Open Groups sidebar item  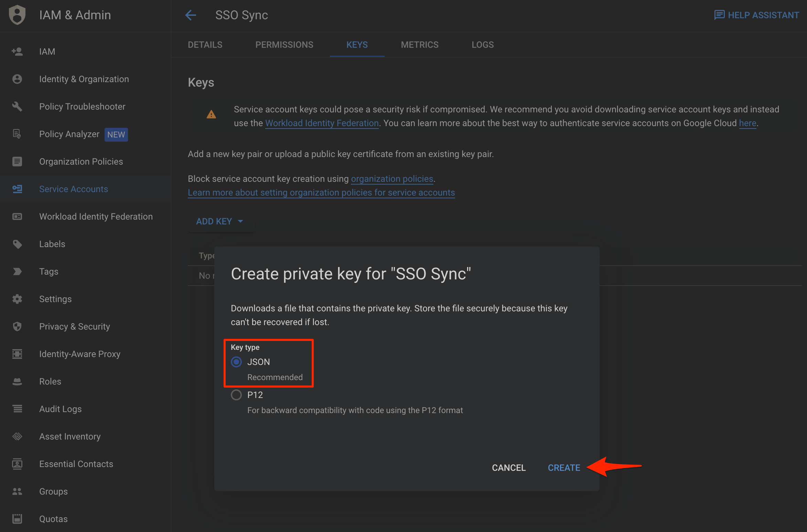pos(85,491)
